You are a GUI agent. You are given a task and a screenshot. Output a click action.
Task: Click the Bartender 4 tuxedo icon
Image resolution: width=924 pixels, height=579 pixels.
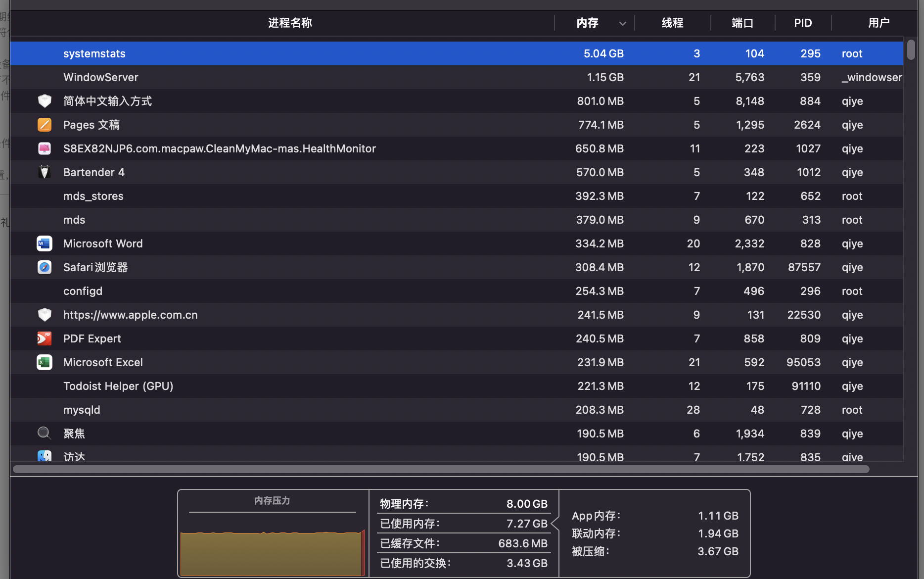click(45, 172)
